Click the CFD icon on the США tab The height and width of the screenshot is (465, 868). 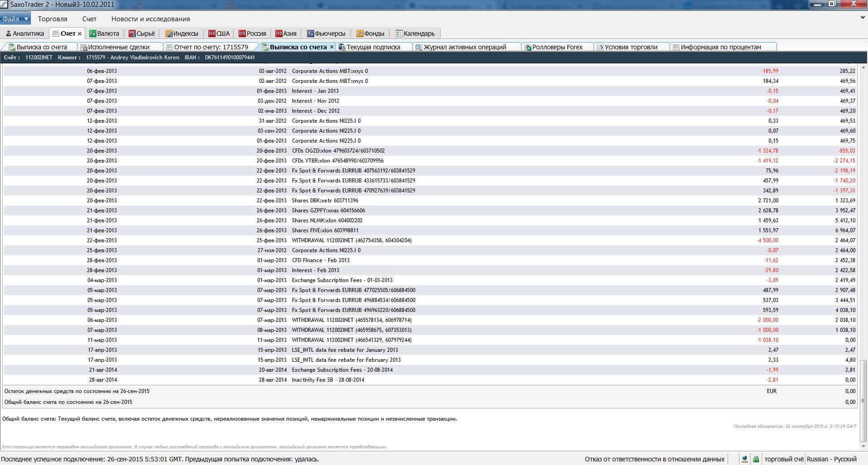212,34
